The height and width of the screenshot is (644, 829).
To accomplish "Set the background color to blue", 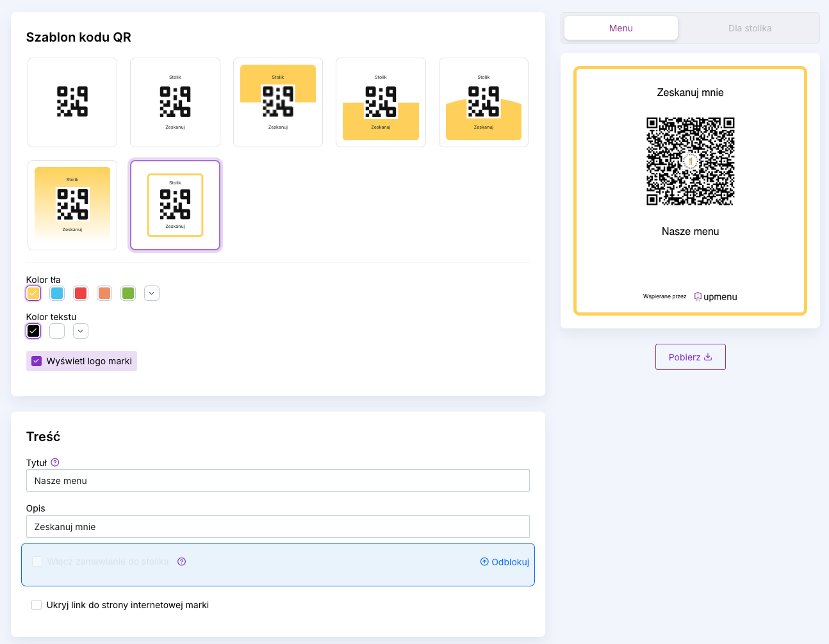I will coord(57,293).
